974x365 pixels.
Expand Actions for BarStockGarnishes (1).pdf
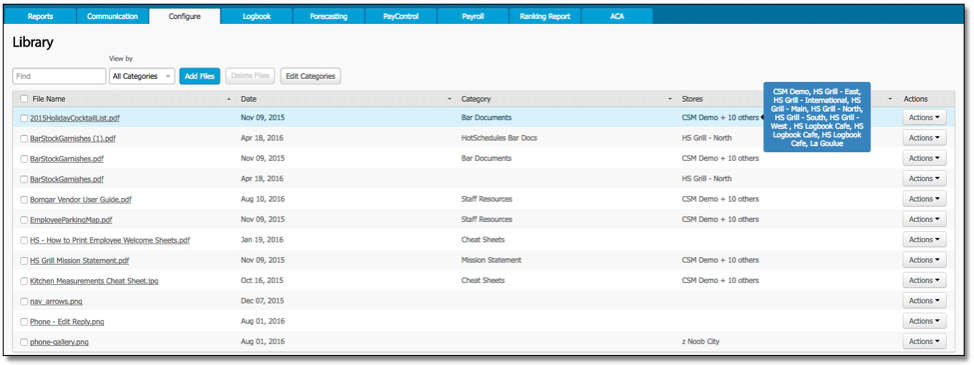924,138
